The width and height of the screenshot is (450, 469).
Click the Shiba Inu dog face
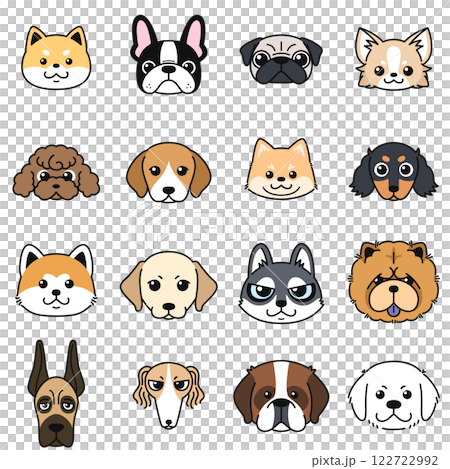[x=56, y=58]
